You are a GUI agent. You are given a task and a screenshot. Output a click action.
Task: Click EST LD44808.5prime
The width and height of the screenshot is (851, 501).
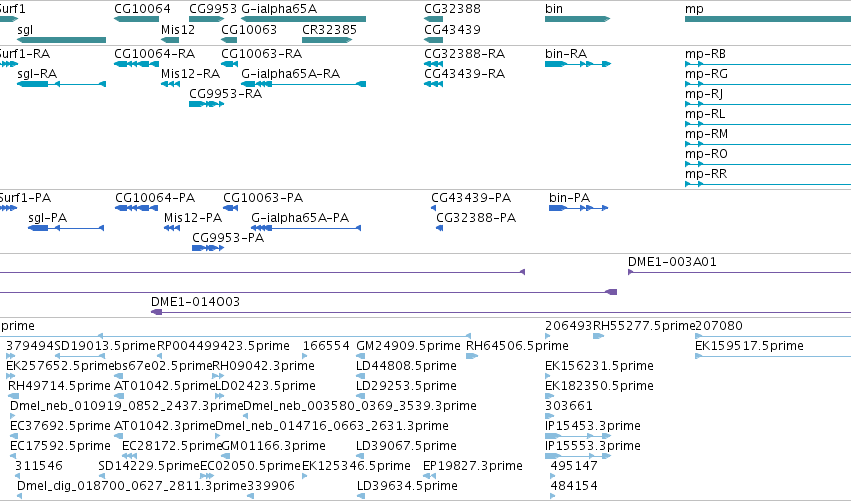coord(406,366)
